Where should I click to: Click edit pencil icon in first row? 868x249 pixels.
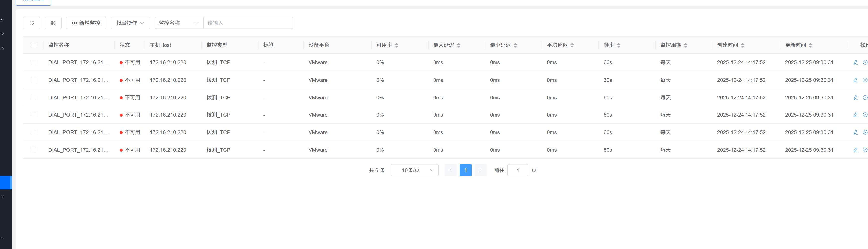(x=856, y=62)
